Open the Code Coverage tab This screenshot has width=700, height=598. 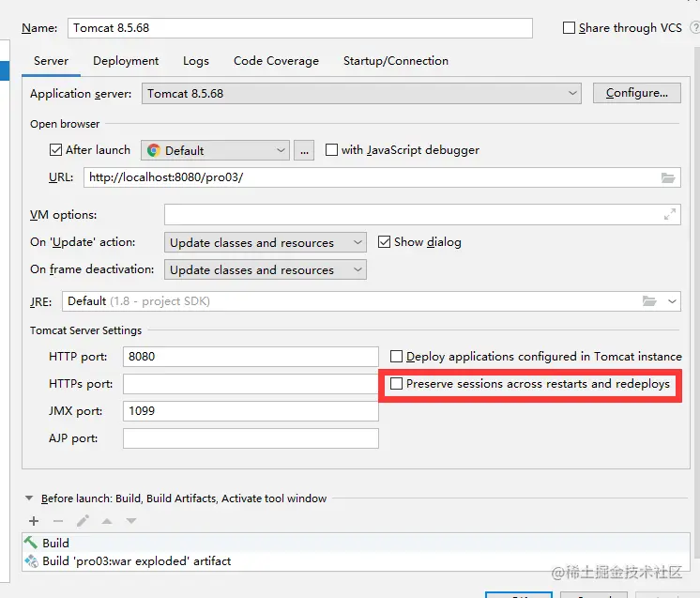pyautogui.click(x=276, y=61)
